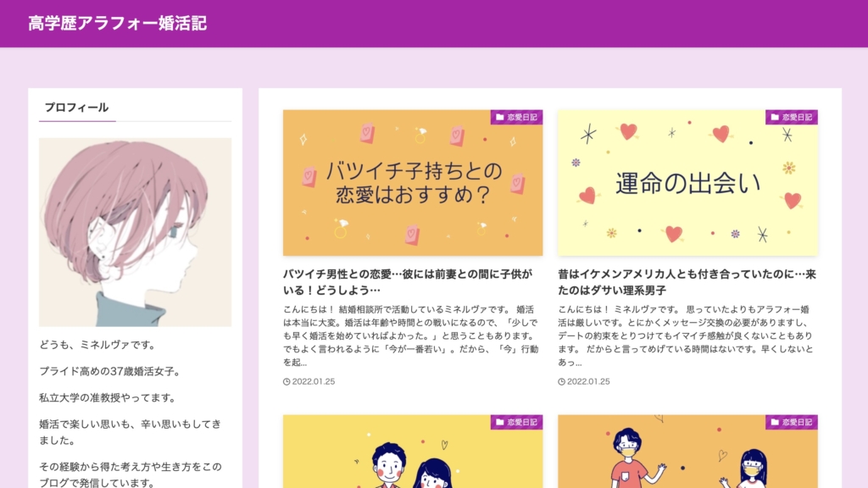868x488 pixels.
Task: Click the folder icon on the masked couple post tag
Action: [775, 422]
